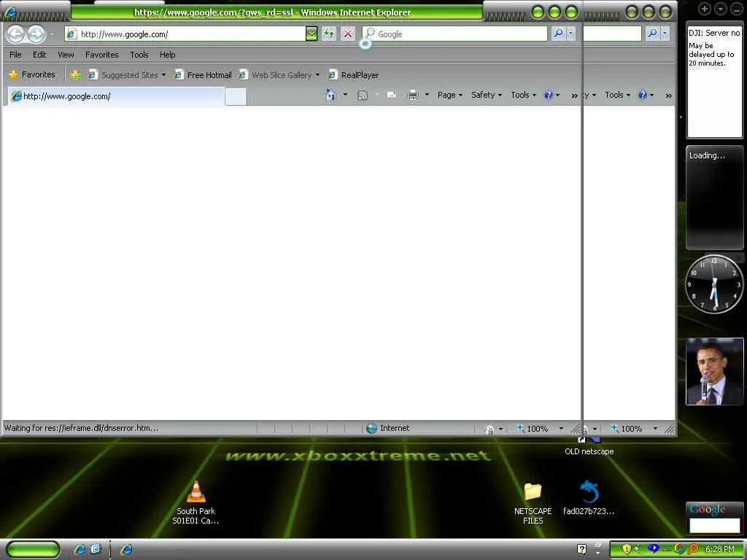Click the yellow security shield tray icon
Screen dimensions: 747x560
click(x=627, y=549)
